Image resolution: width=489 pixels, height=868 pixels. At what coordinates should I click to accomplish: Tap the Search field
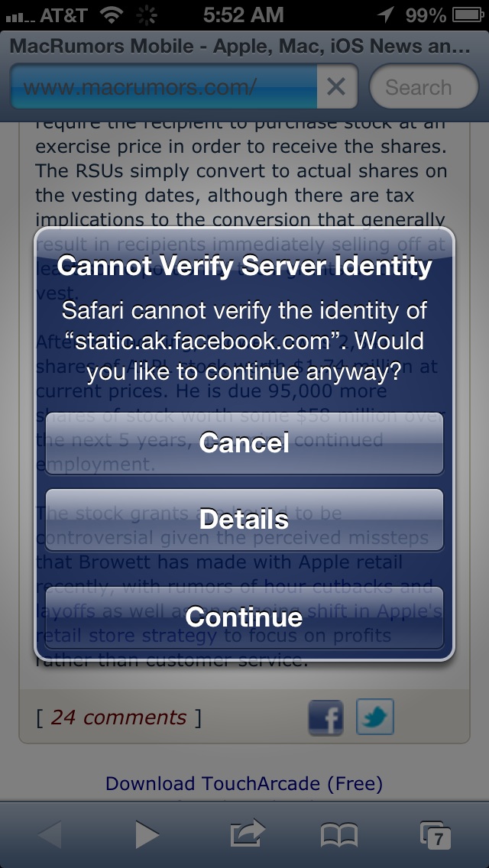point(423,86)
